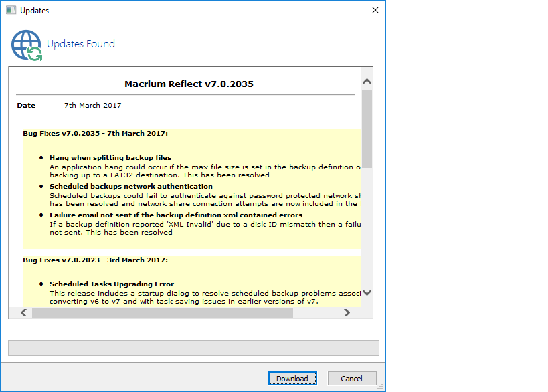Close the Updates window
Viewport: 548px width, 392px height.
[x=375, y=10]
